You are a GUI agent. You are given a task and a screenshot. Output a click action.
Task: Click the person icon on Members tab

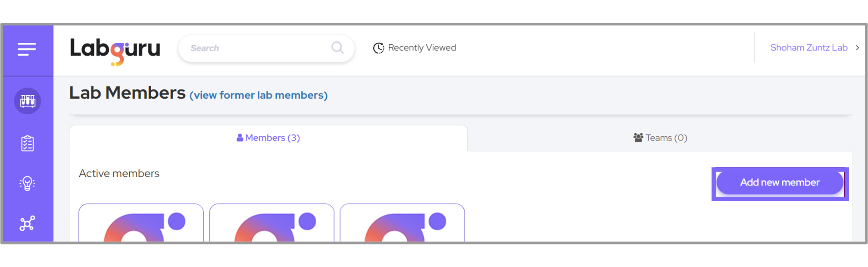[240, 138]
